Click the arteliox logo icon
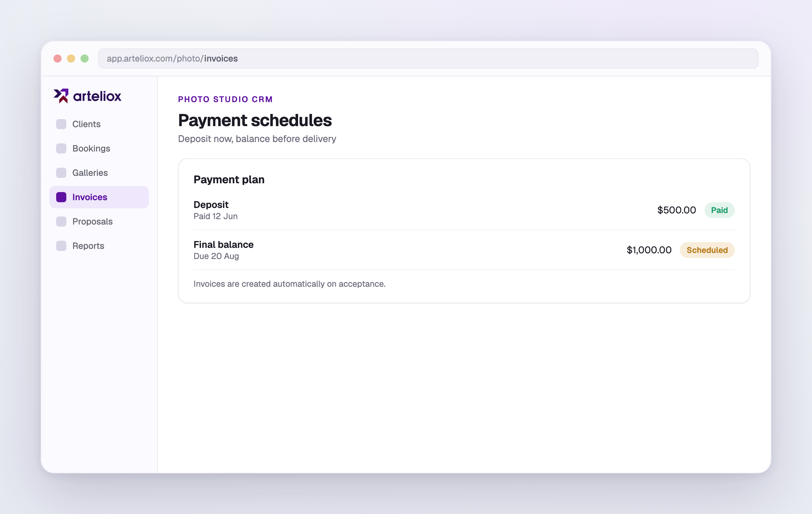The image size is (812, 514). point(61,96)
